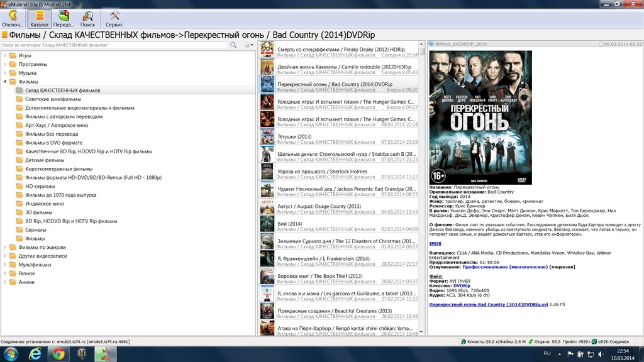
Task: Select the Программы folder icon
Action: tap(13, 64)
